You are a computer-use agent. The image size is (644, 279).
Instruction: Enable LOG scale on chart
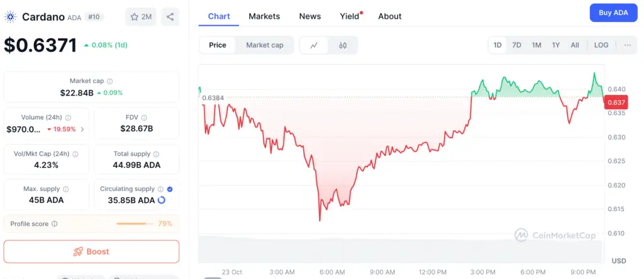(601, 45)
